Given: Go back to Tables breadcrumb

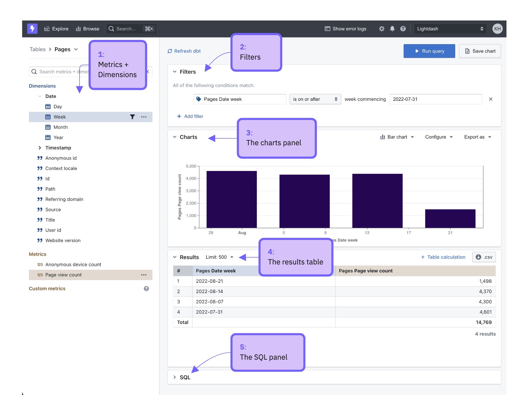Looking at the screenshot, I should (37, 49).
